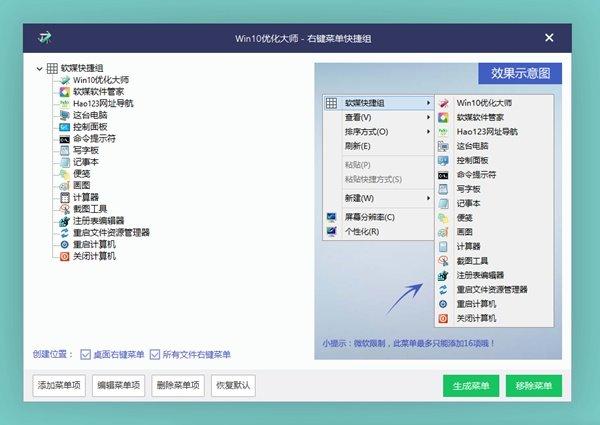Screen dimensions: 600x425
Task: Select the 关闭计算机 icon in the tree
Action: [x=65, y=256]
